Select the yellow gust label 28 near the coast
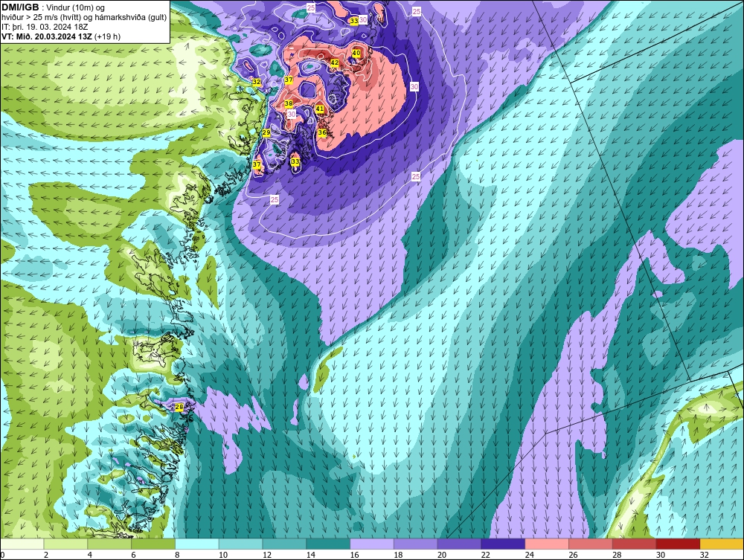 pyautogui.click(x=179, y=408)
